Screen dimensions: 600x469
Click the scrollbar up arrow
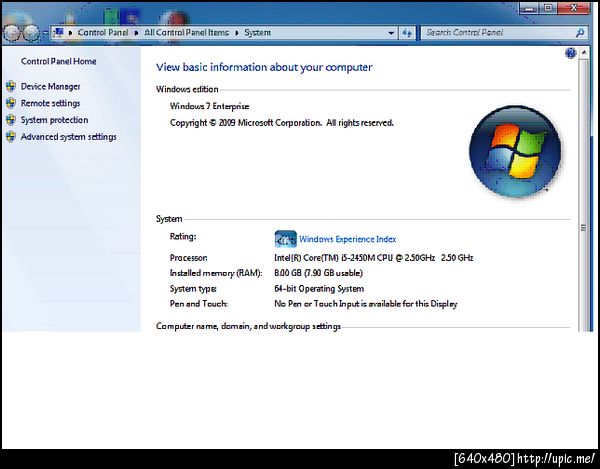point(584,52)
